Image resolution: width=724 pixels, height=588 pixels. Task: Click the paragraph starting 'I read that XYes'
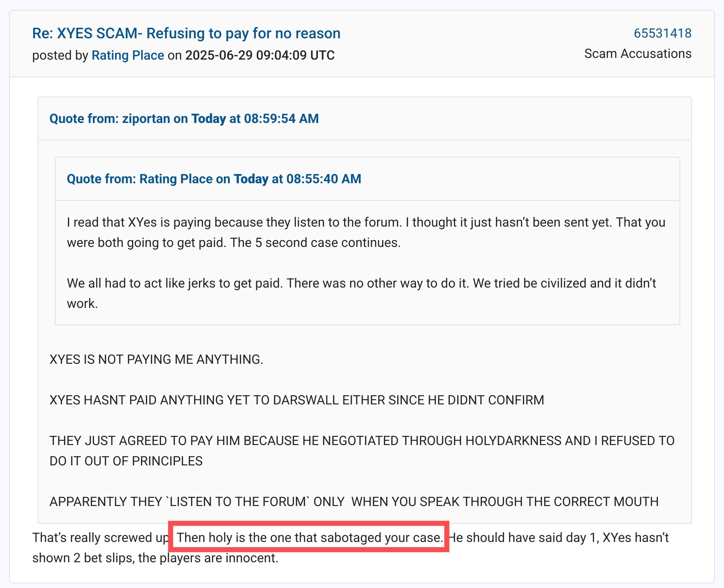[x=366, y=232]
